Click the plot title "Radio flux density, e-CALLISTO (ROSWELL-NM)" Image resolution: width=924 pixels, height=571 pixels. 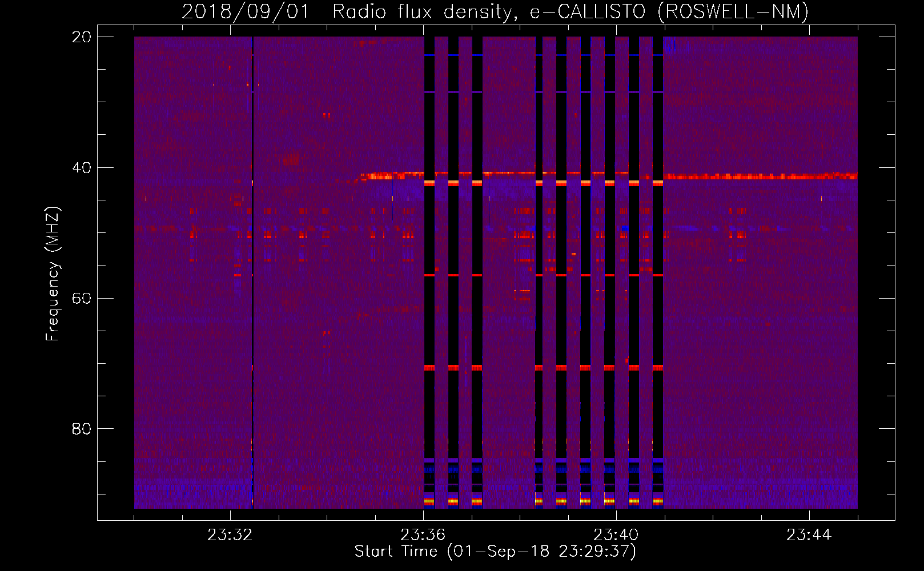571,11
